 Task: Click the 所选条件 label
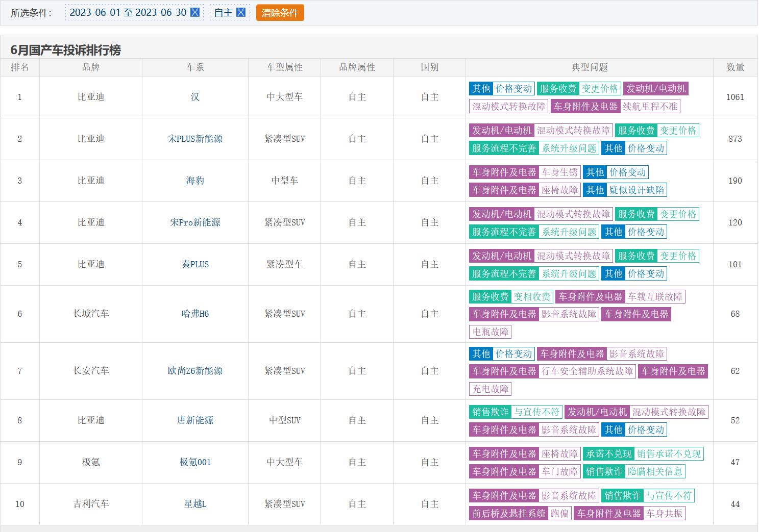coord(31,13)
